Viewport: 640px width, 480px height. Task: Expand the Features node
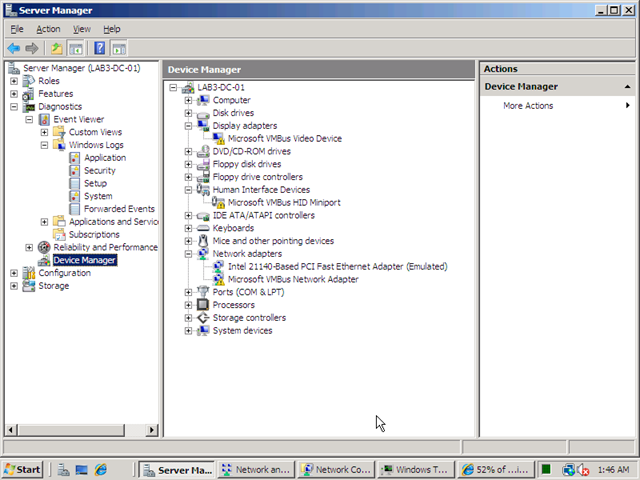point(14,94)
